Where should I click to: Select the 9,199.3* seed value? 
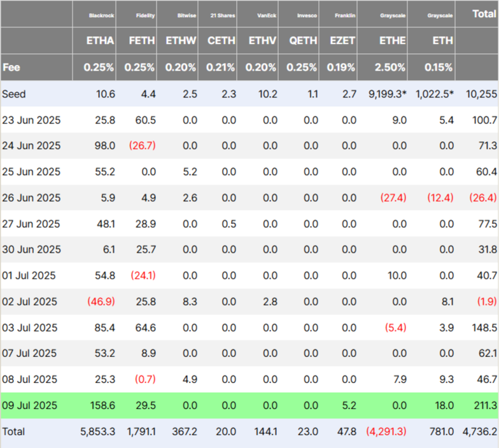coord(388,94)
